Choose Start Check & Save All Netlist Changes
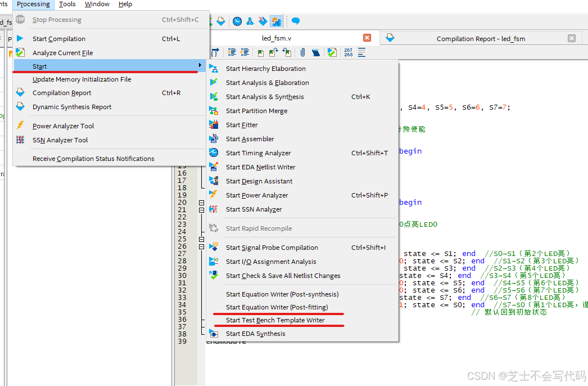 tap(302, 276)
